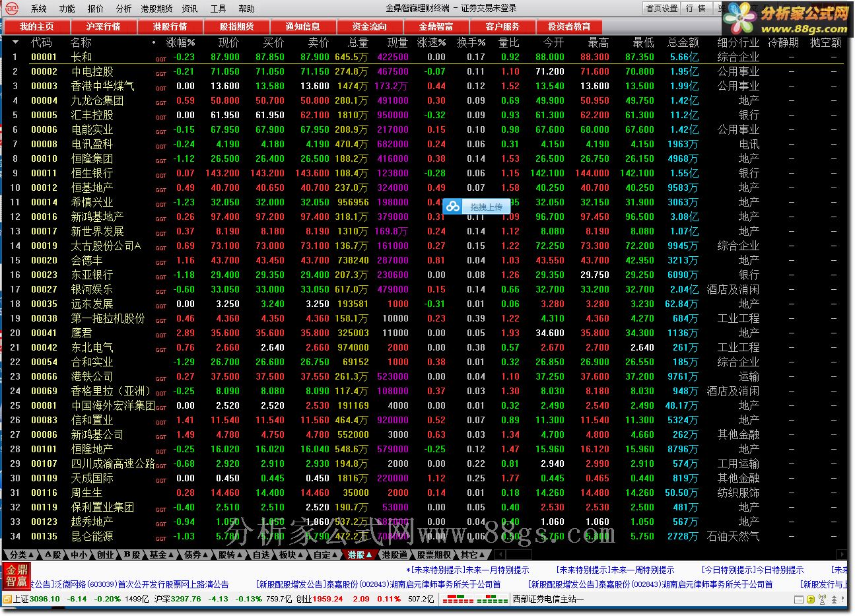Expand the 债券 tab menu
The image size is (855, 616).
[x=197, y=555]
